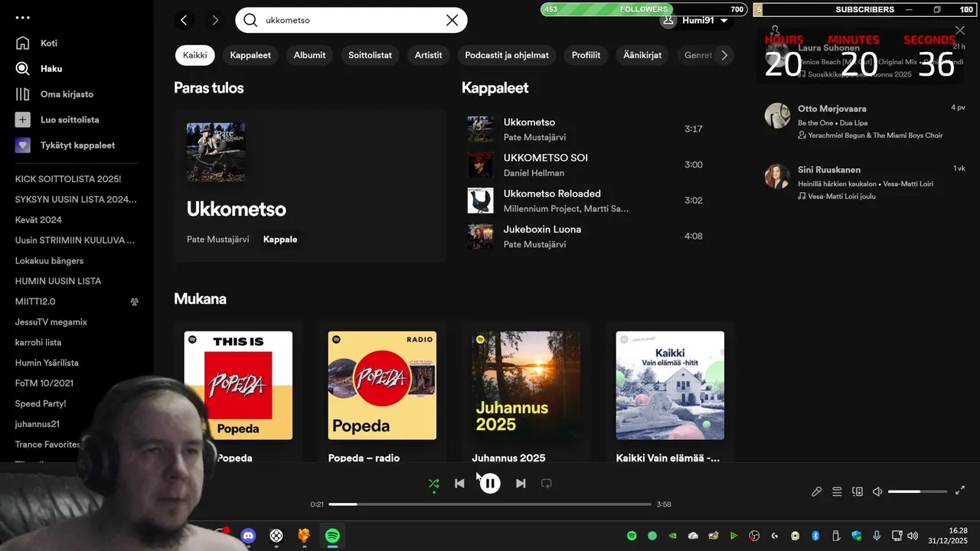The height and width of the screenshot is (551, 980).
Task: Open Sini Ruuskanen friend activity
Action: point(865,182)
